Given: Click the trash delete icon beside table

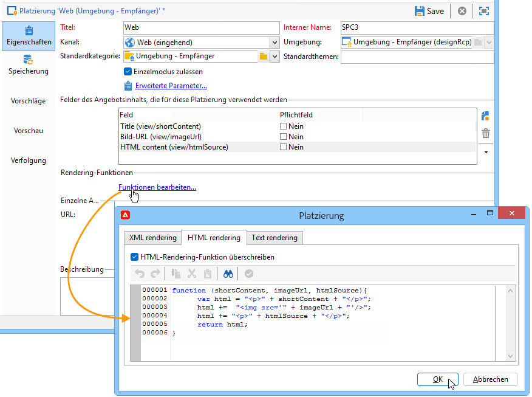Looking at the screenshot, I should pos(486,133).
